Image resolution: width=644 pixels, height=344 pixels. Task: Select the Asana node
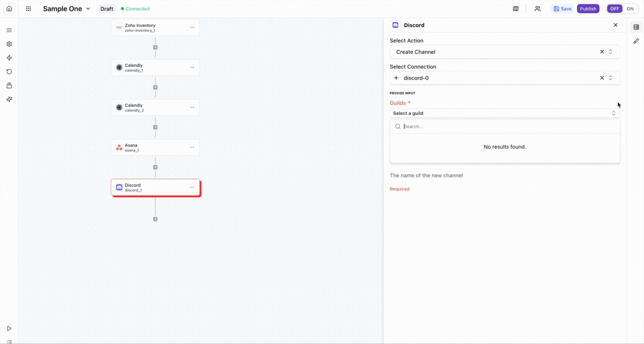pos(155,147)
